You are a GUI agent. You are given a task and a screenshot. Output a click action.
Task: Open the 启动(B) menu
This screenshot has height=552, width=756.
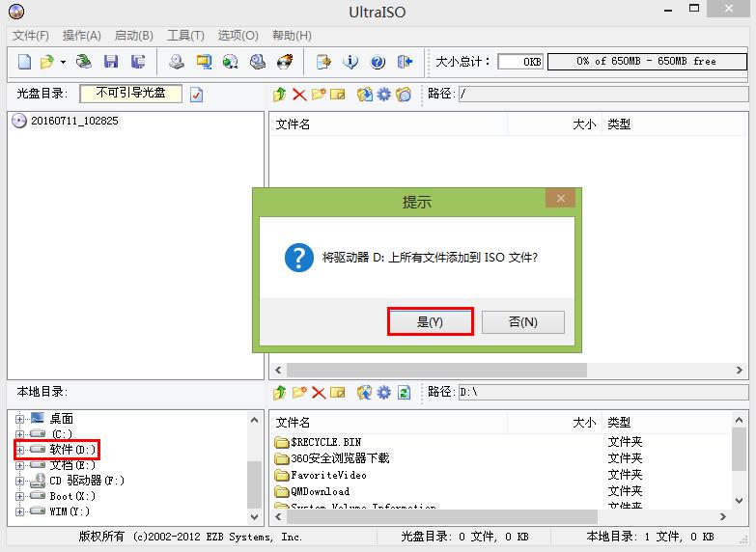point(133,35)
